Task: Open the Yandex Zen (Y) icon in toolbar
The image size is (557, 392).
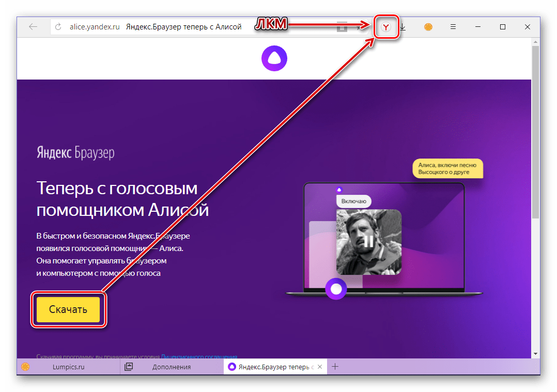Action: [x=386, y=27]
